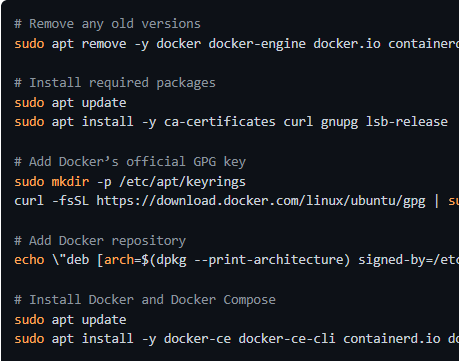
Task: Click the word 'mkdir' in the keyrings command
Action: coord(70,182)
